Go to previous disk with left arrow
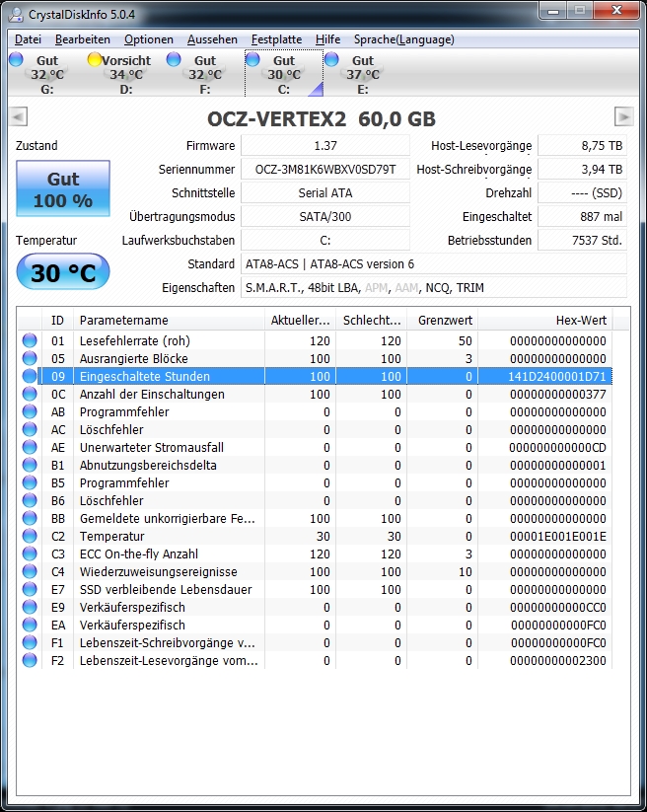 pos(18,117)
